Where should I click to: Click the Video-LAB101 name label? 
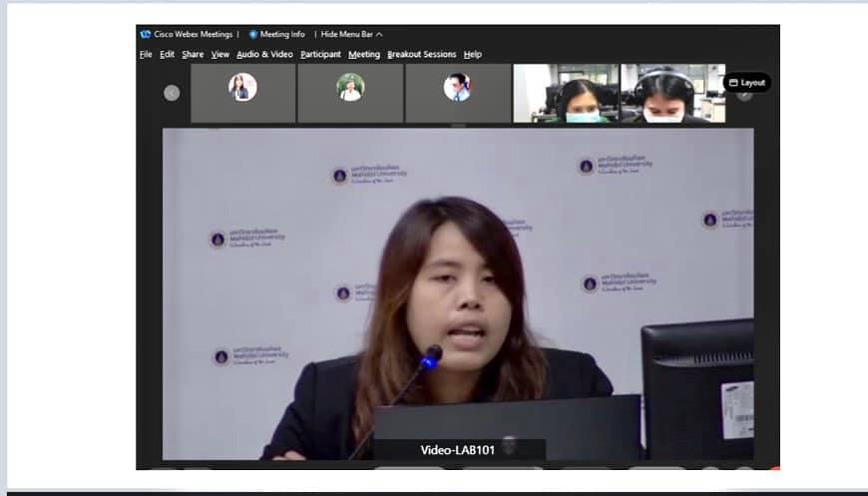(x=457, y=450)
